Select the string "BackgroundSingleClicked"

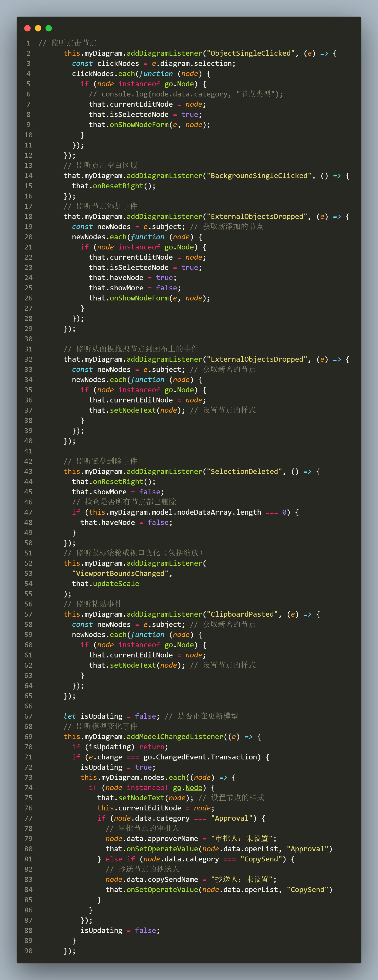(259, 176)
